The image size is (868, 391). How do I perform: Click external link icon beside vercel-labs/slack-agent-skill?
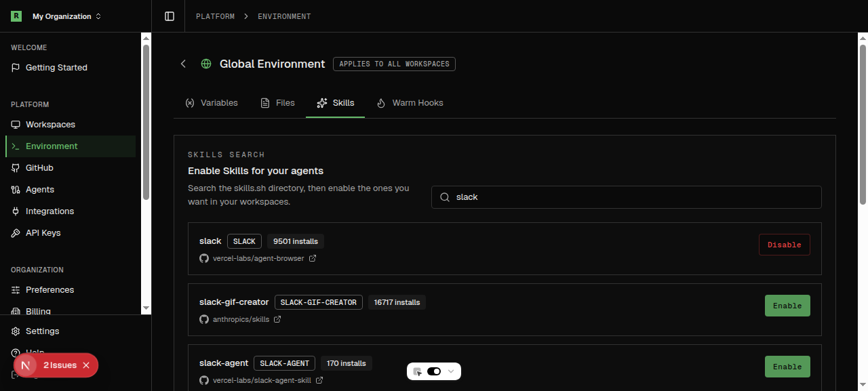[x=319, y=380]
